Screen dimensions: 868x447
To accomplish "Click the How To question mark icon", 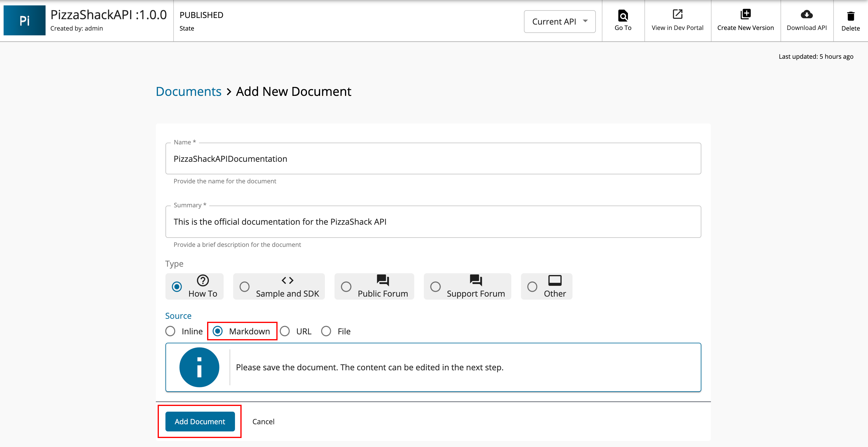I will [203, 280].
